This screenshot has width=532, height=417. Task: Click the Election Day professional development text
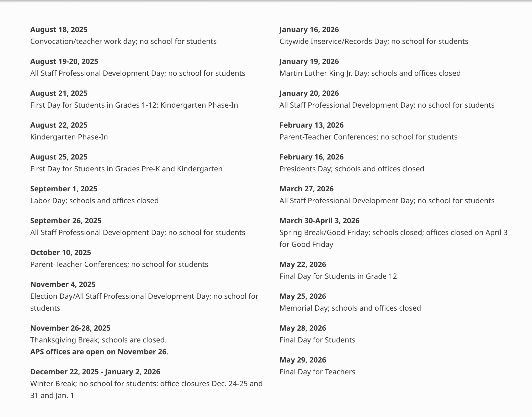pos(144,296)
